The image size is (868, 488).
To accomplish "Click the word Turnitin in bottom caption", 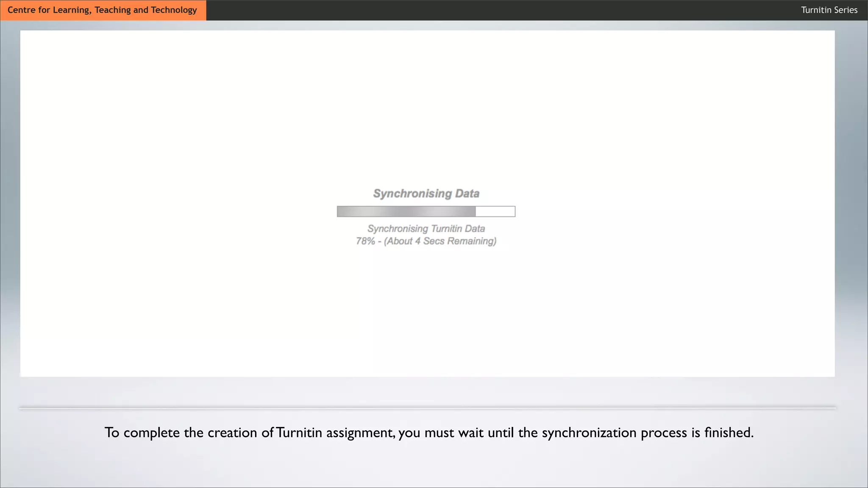I will point(298,433).
